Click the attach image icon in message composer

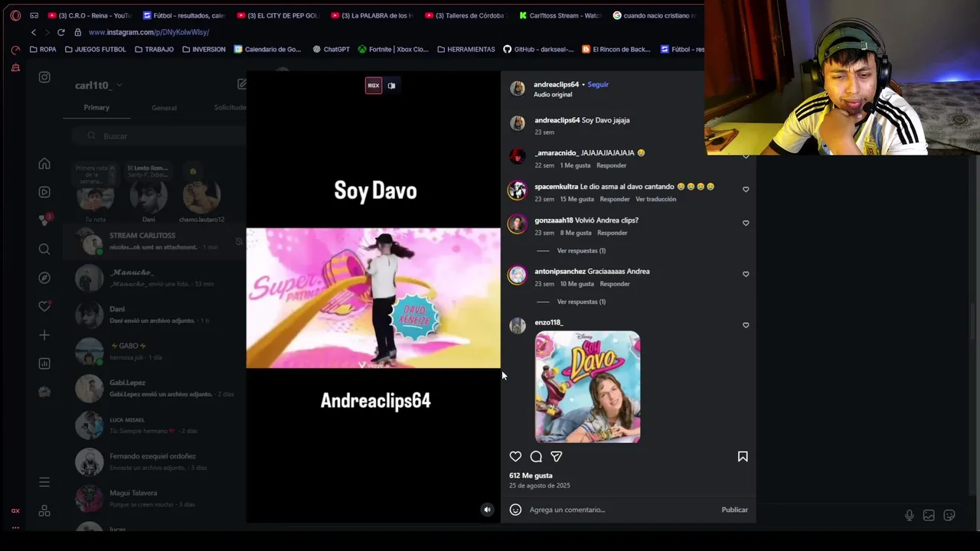point(929,516)
